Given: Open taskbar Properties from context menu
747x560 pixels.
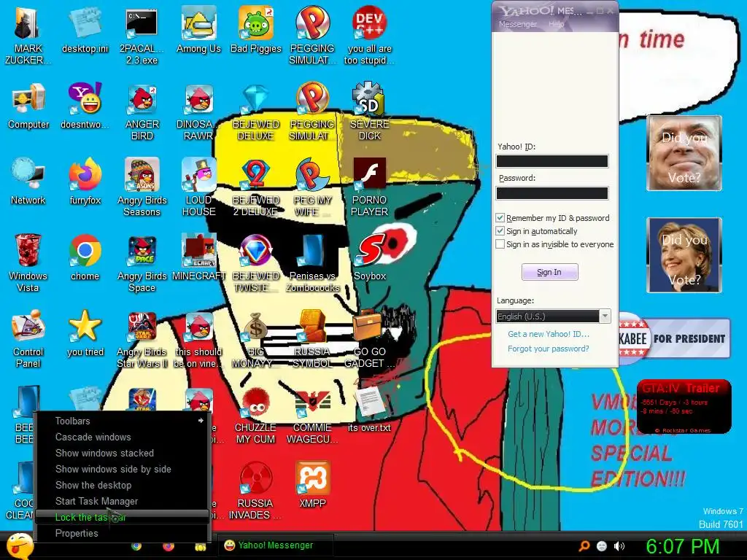Looking at the screenshot, I should click(x=123, y=533).
